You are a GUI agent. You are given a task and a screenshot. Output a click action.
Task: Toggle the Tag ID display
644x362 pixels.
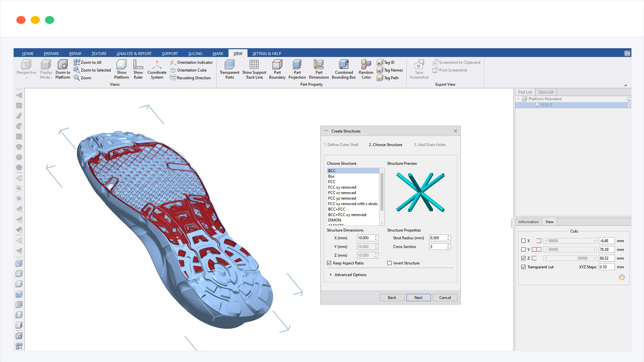386,62
